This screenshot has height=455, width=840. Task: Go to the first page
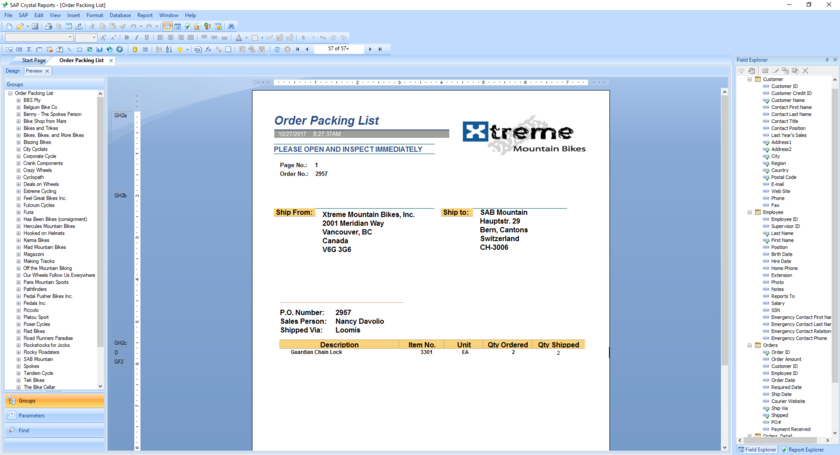297,49
